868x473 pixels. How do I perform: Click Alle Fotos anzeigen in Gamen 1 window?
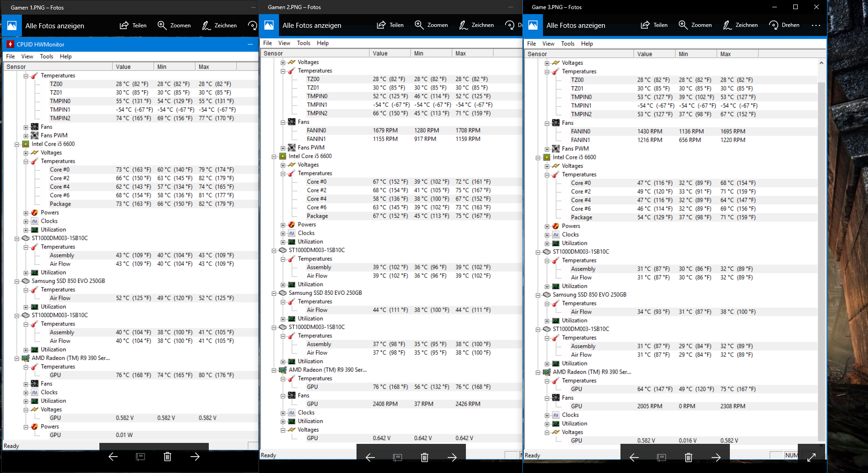point(55,26)
